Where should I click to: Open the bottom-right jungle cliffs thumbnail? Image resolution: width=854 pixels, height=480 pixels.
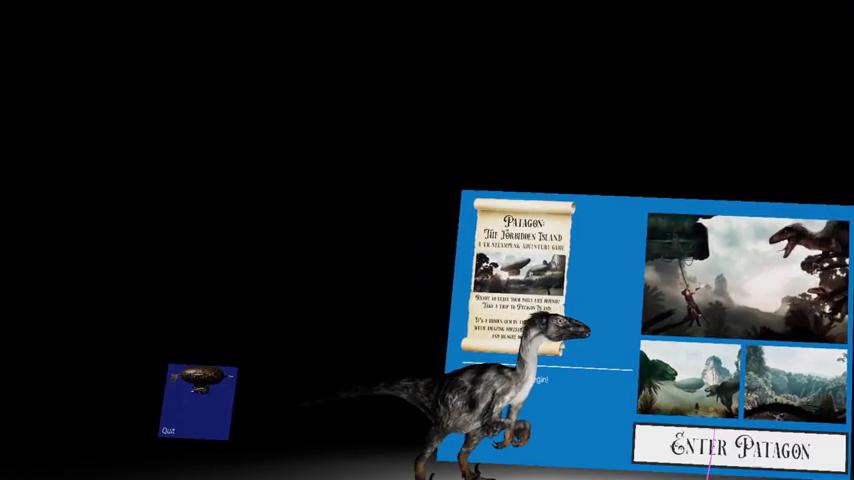coord(796,382)
